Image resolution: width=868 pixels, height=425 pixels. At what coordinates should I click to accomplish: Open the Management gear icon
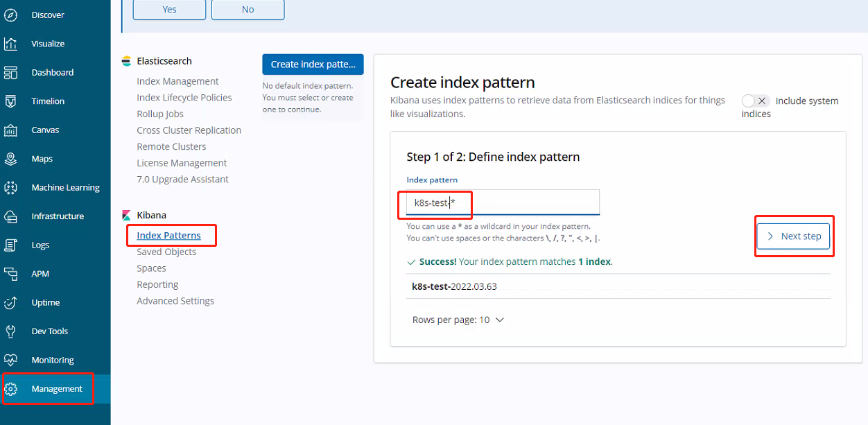pos(10,389)
